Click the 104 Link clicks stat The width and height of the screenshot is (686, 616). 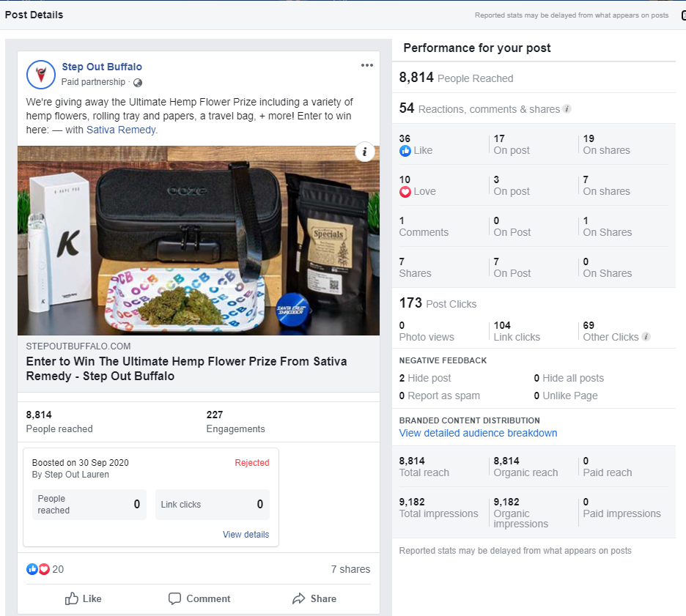pos(517,331)
